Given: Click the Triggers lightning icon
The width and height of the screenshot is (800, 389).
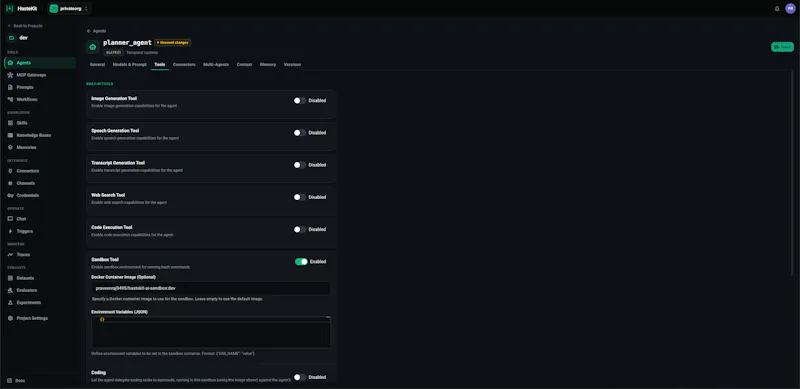Looking at the screenshot, I should click(x=11, y=231).
